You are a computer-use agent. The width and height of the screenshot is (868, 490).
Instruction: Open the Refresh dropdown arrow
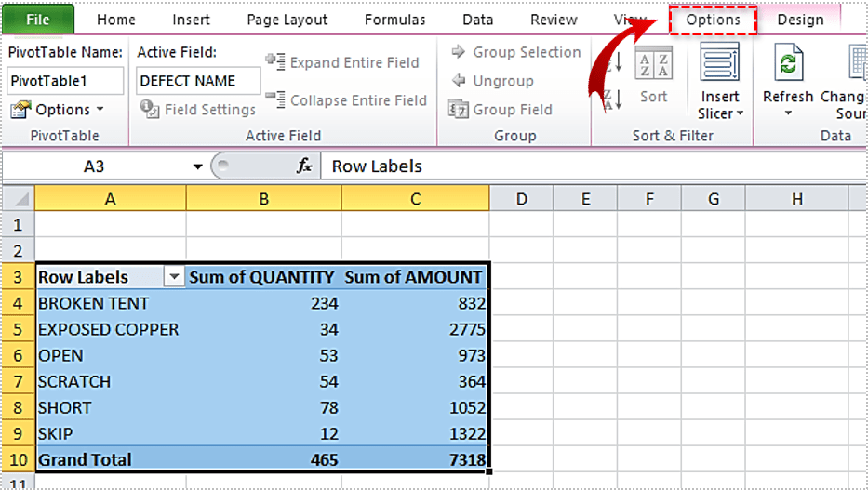[x=788, y=113]
